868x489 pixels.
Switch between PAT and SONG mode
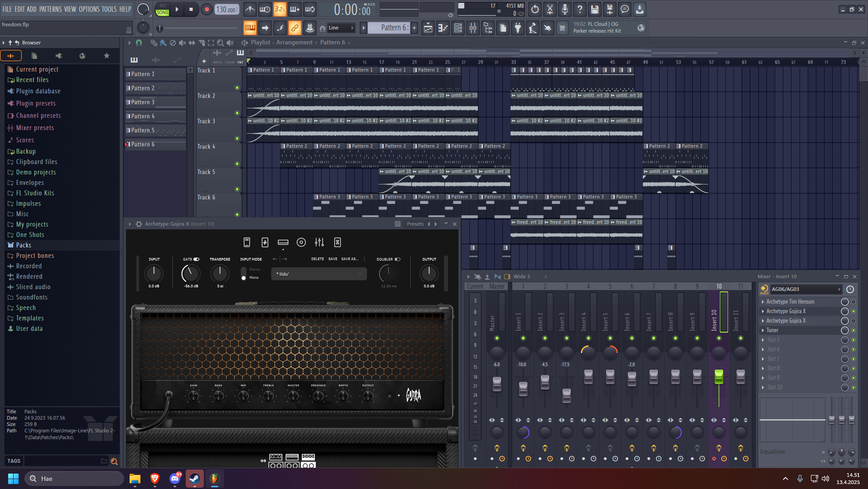click(163, 10)
